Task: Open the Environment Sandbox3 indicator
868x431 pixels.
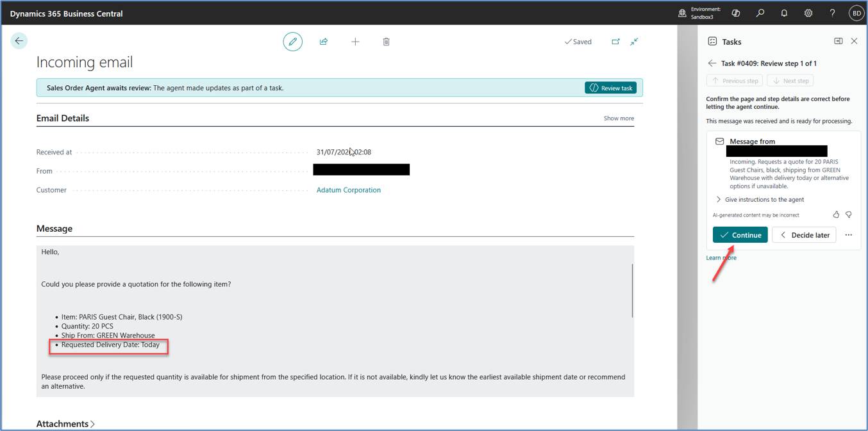Action: tap(699, 13)
